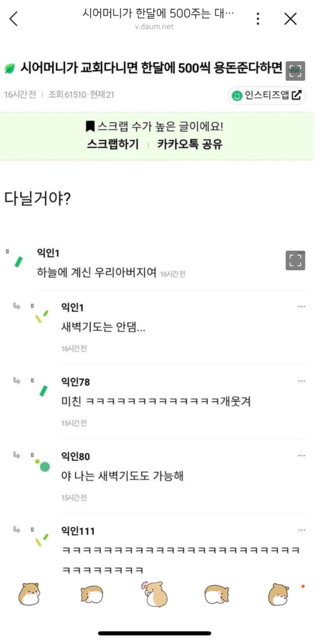Click the reply arrow beside 익인78
319x644 pixels.
(x=17, y=381)
